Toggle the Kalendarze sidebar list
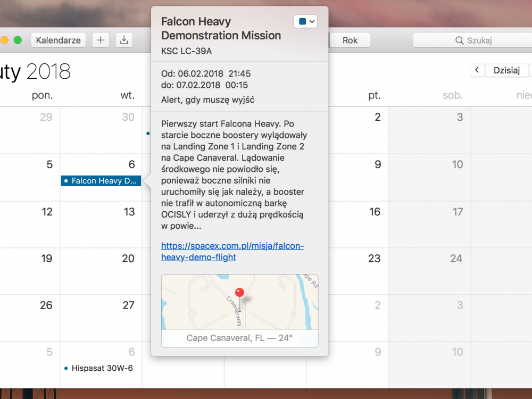The width and height of the screenshot is (532, 399). pyautogui.click(x=59, y=40)
